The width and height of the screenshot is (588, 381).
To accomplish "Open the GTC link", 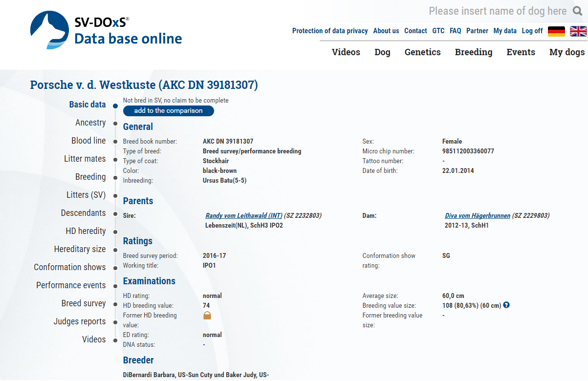I will click(x=438, y=31).
